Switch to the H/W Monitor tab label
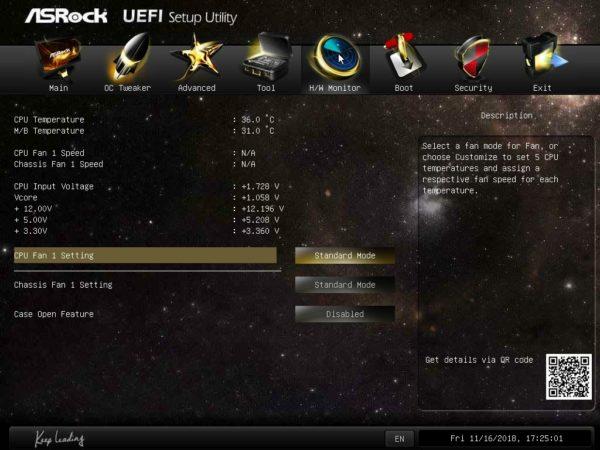The image size is (600, 450). point(335,88)
